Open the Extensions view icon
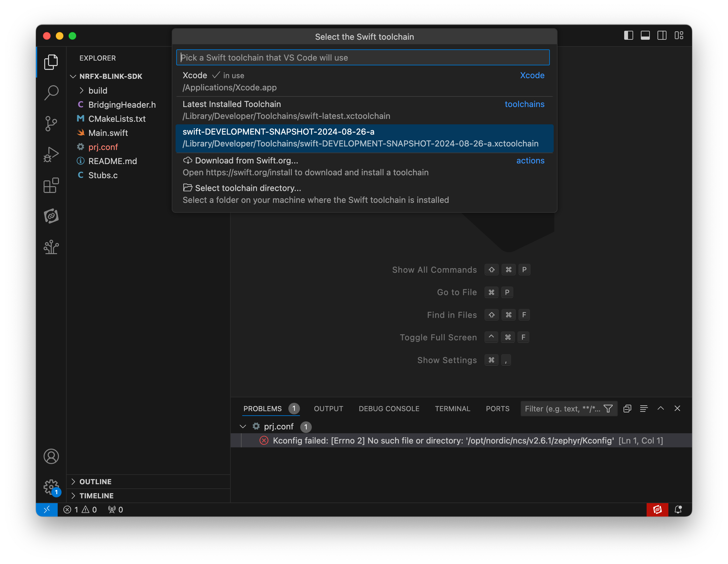728x564 pixels. pyautogui.click(x=51, y=185)
